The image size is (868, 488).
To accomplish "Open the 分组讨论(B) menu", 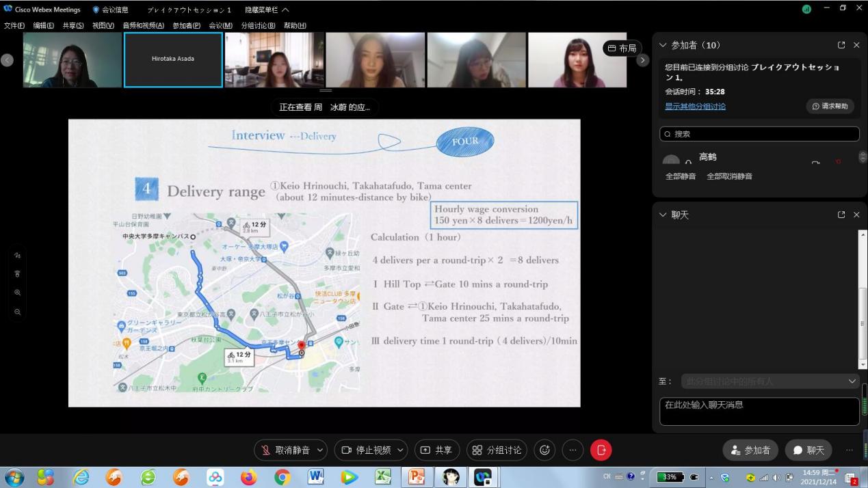I will point(258,25).
